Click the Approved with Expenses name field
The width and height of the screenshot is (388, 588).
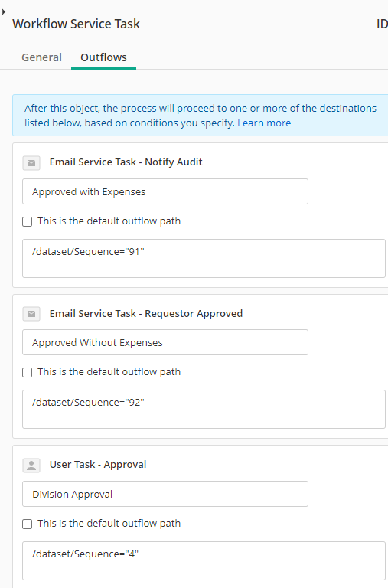click(165, 191)
